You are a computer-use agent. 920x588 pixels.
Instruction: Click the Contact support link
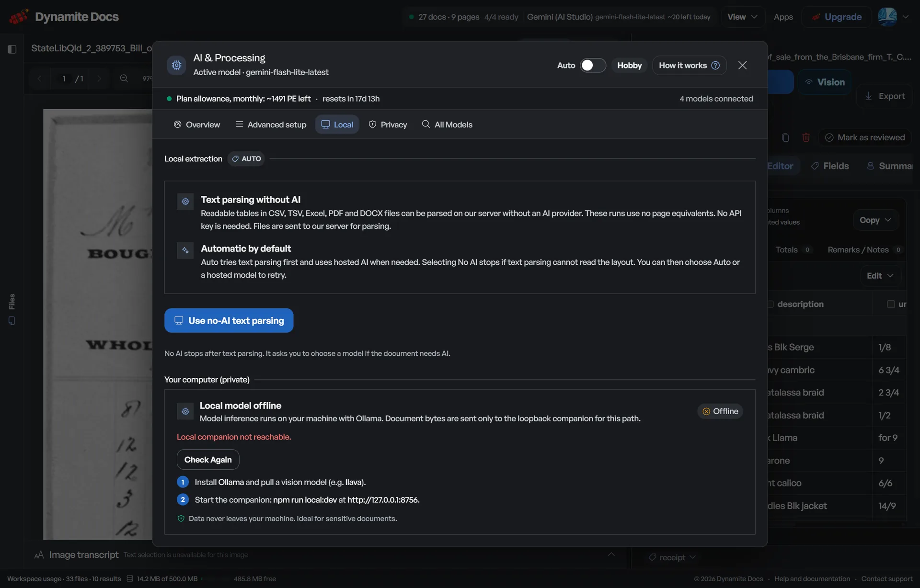886,578
